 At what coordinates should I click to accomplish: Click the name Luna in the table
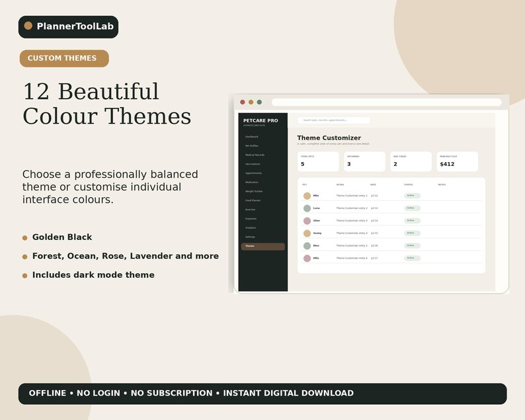[x=317, y=208]
